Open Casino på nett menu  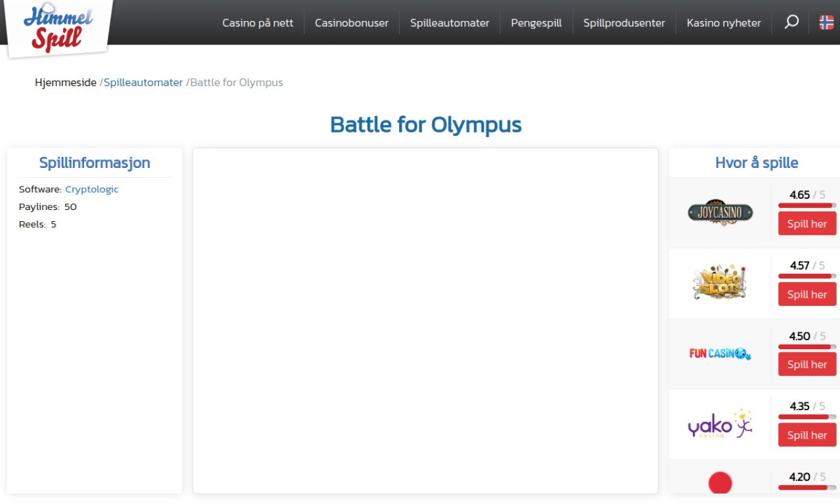click(x=258, y=23)
